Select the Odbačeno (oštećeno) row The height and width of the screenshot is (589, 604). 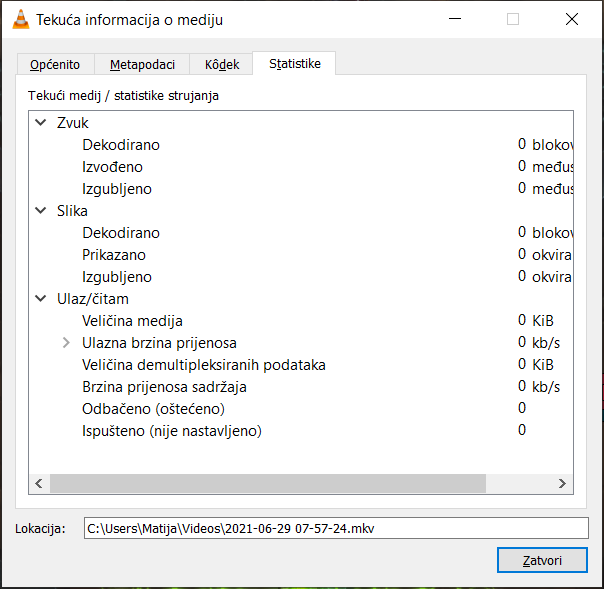click(153, 409)
